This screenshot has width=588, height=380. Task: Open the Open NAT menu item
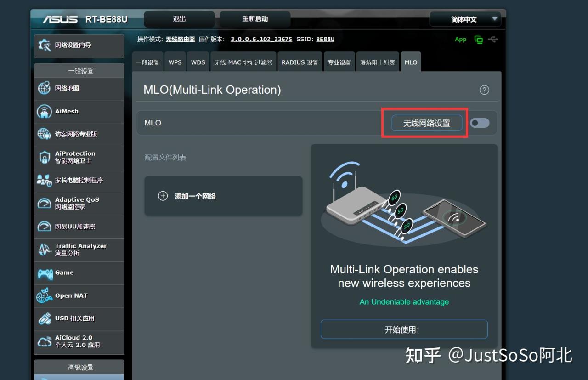(79, 296)
